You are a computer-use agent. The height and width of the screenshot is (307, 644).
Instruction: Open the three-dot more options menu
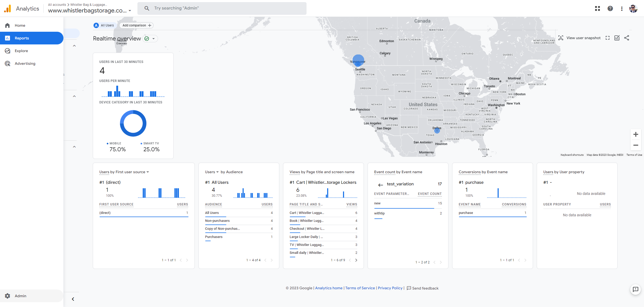pos(622,8)
